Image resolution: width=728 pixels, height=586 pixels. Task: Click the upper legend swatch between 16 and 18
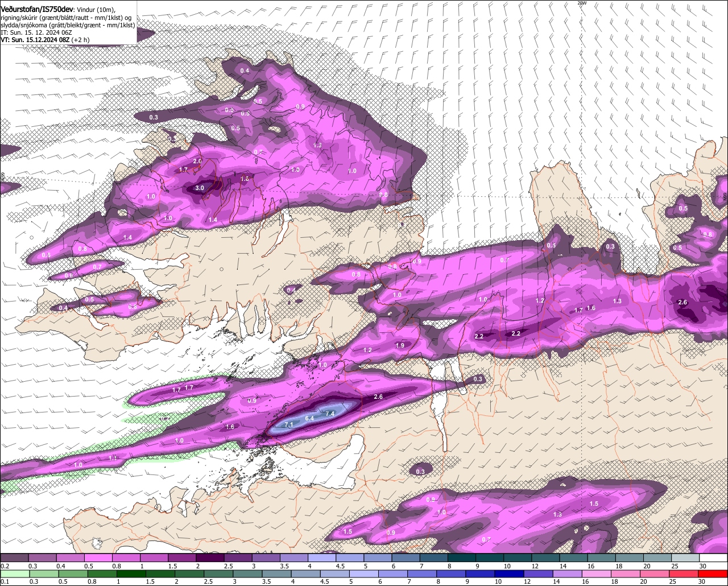click(x=602, y=558)
